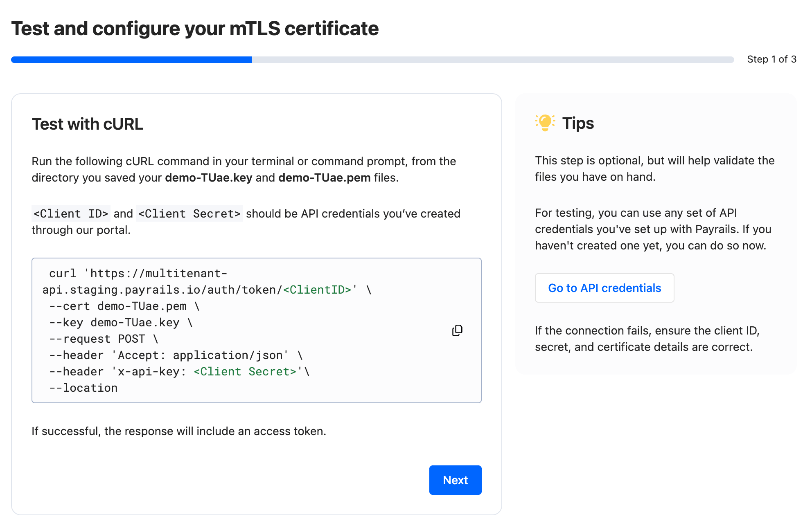Click the step progress bar
The image size is (812, 530).
[372, 60]
